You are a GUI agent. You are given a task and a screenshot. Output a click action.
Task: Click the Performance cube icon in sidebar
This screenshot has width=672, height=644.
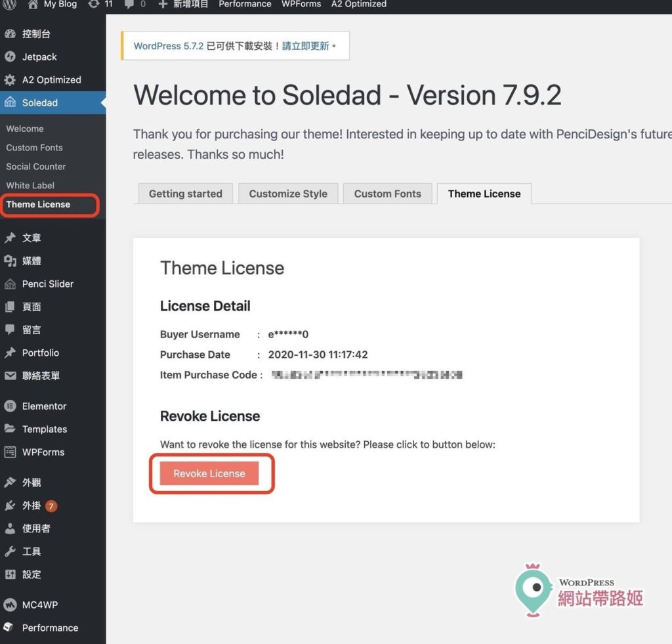9,628
